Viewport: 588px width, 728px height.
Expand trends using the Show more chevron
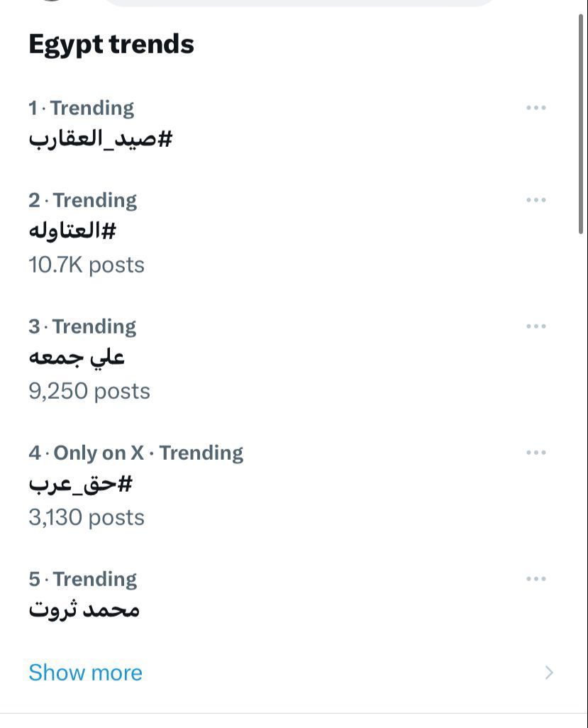[549, 673]
